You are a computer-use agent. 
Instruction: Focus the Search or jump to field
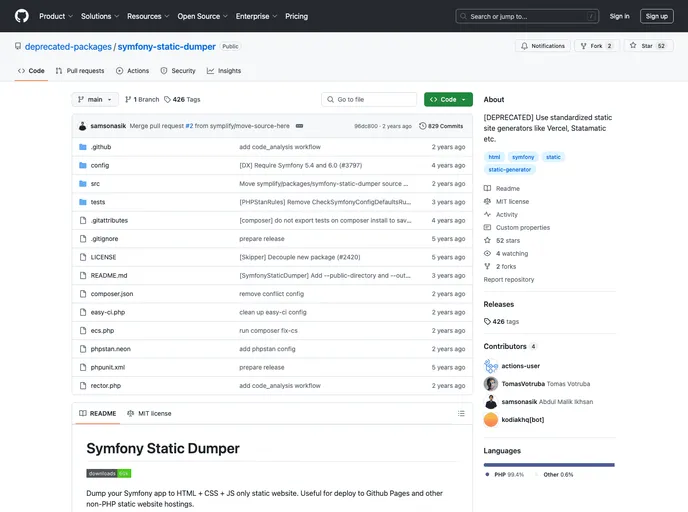click(x=527, y=16)
